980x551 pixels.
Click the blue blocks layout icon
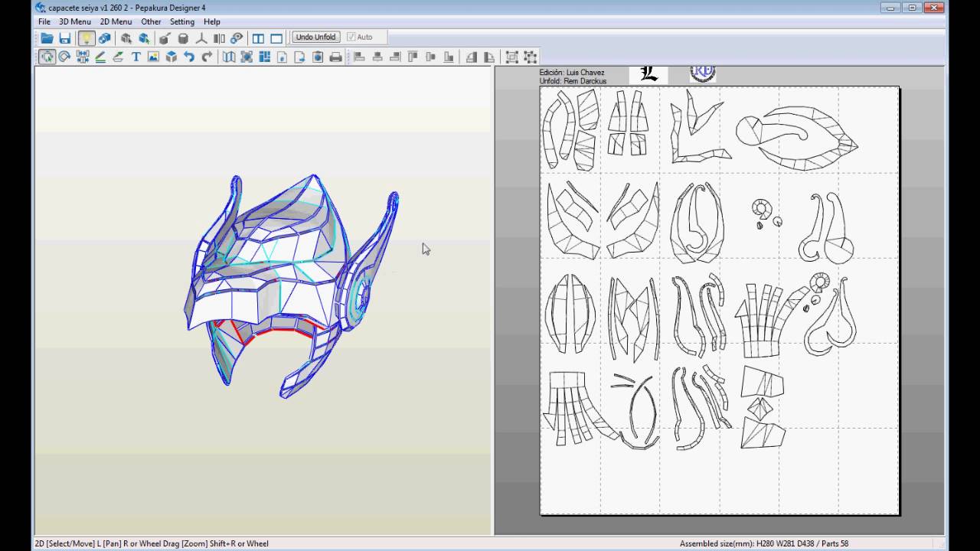pyautogui.click(x=264, y=57)
